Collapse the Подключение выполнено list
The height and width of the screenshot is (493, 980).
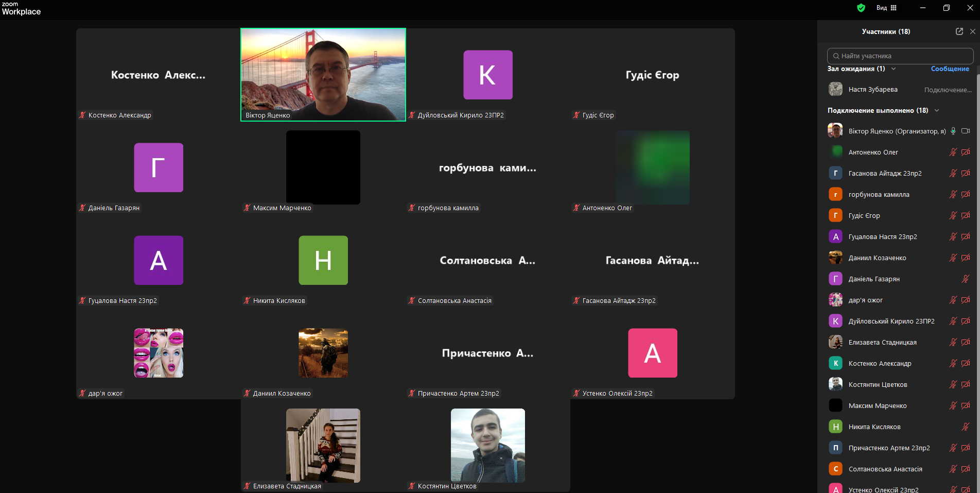click(937, 111)
